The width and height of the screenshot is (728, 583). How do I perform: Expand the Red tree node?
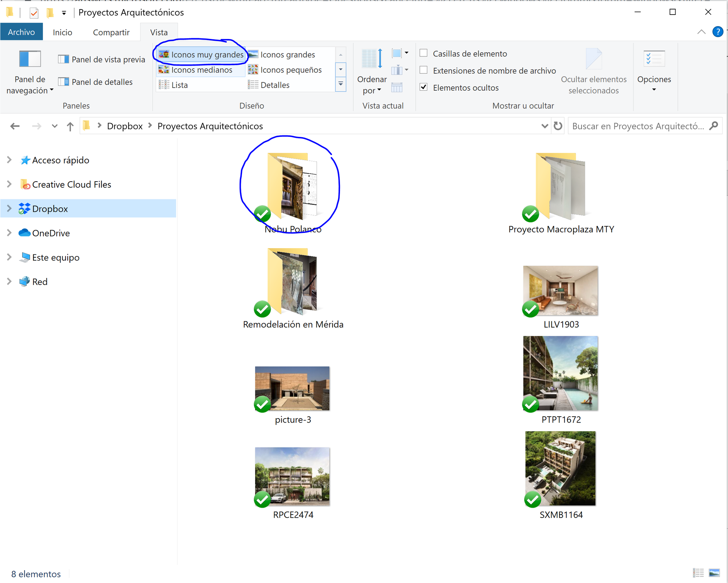point(9,281)
